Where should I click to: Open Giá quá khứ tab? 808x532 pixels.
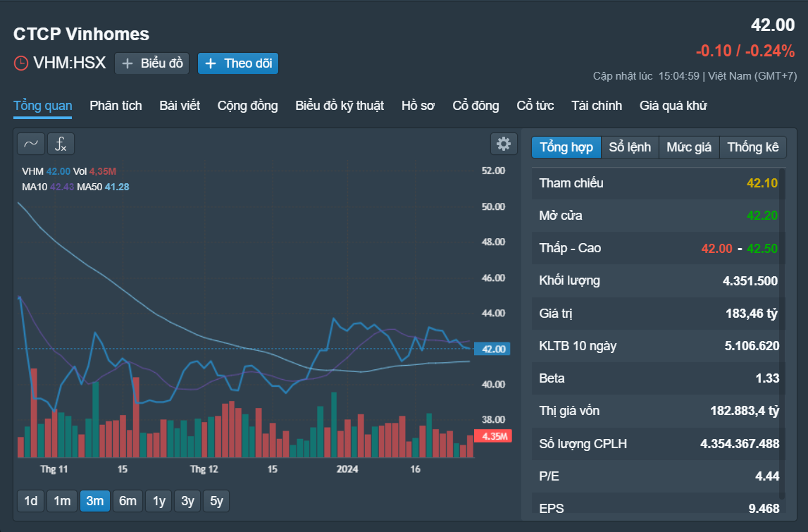[673, 106]
